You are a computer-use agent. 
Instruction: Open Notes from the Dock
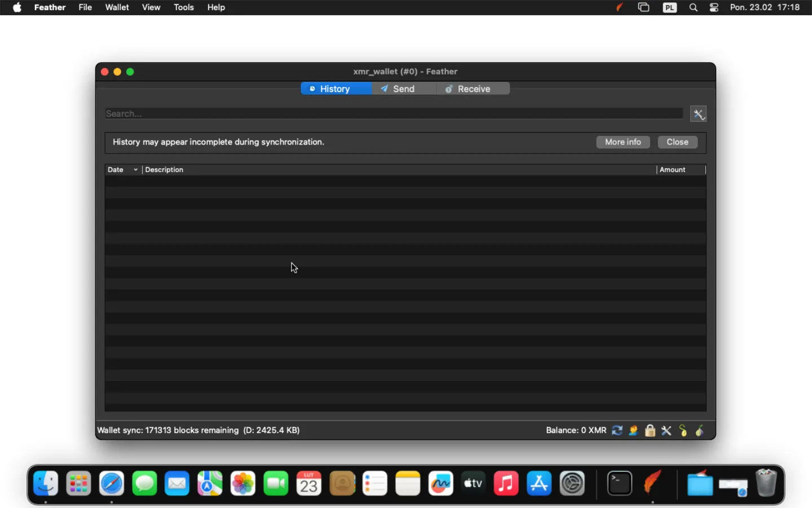[408, 484]
